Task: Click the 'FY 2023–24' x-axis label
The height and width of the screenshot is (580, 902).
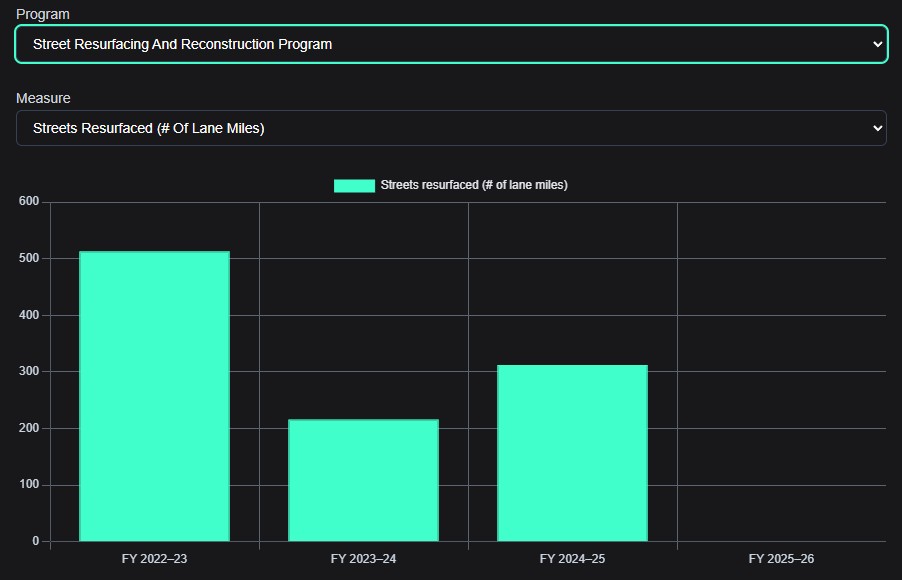Action: [x=363, y=558]
